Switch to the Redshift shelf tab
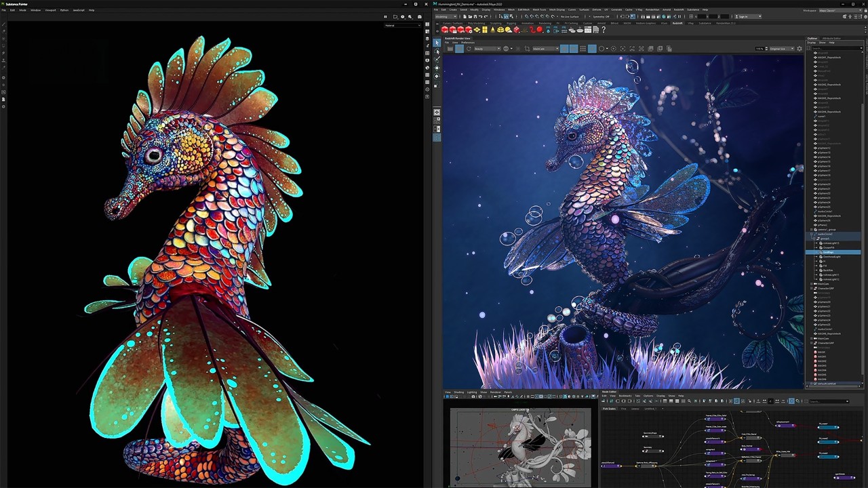 [677, 23]
